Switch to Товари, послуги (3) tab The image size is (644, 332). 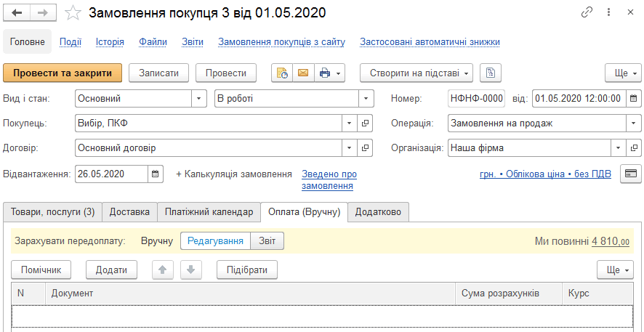click(x=52, y=212)
